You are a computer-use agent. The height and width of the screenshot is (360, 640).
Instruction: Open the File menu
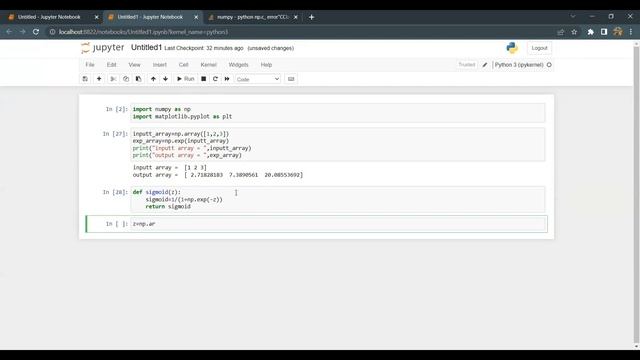click(90, 64)
